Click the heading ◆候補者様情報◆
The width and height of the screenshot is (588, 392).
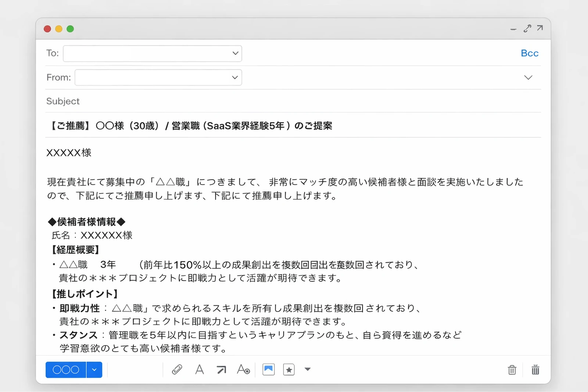pyautogui.click(x=87, y=222)
